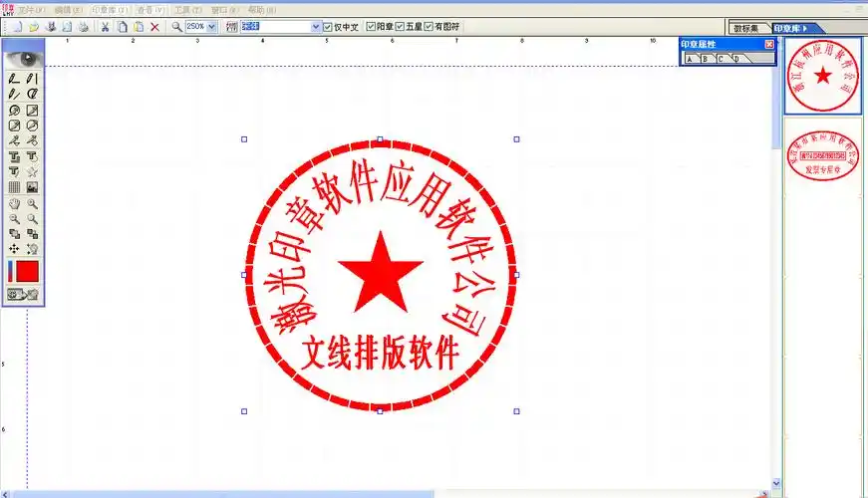Click the font name input field
This screenshot has height=498, width=868.
tap(276, 27)
